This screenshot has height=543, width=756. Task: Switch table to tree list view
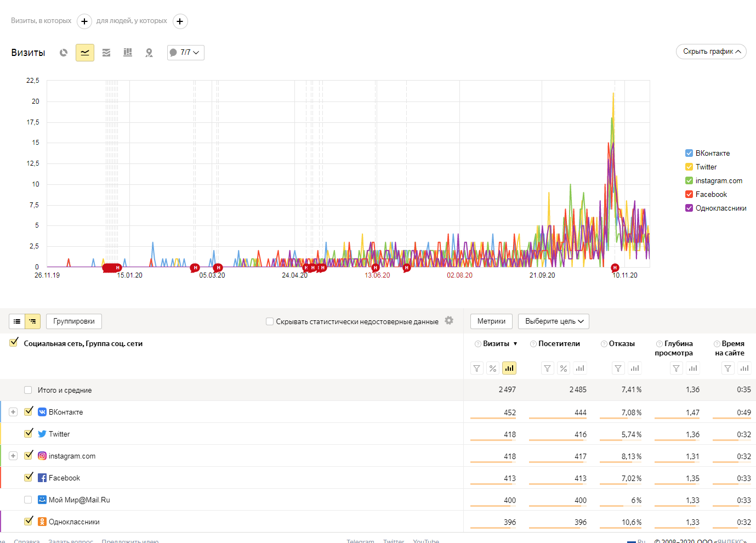33,321
